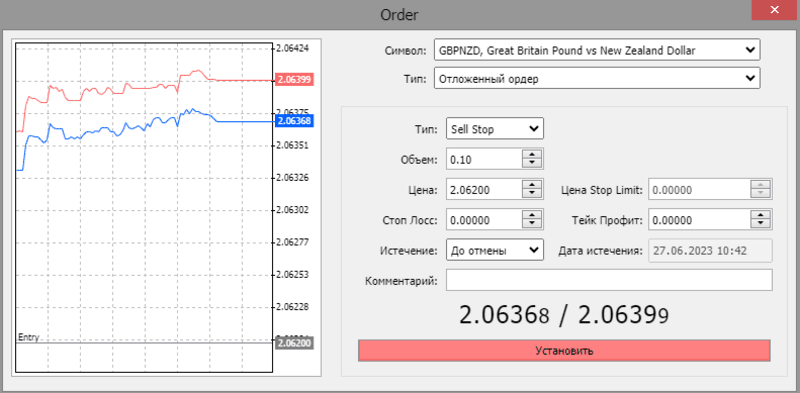Increase Стоп Лосс value with up arrow
This screenshot has height=393, width=800.
tap(533, 215)
